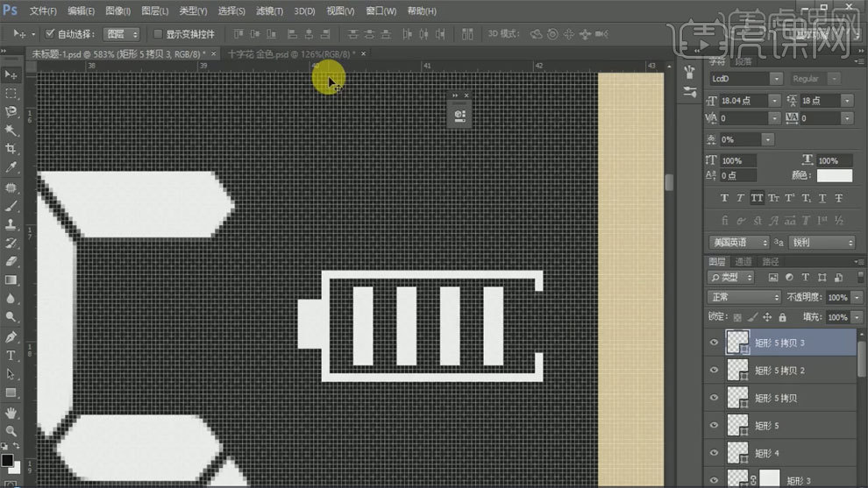Select the Brush tool

point(11,207)
